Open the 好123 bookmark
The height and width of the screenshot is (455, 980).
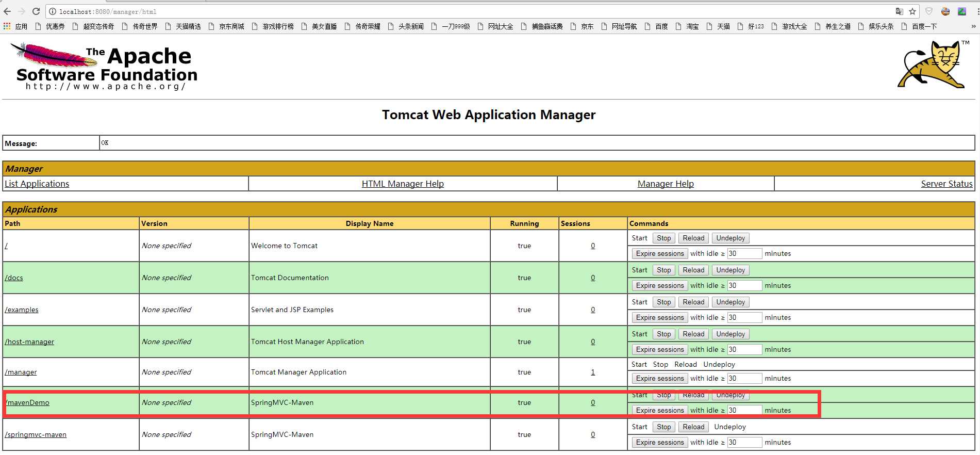(751, 26)
